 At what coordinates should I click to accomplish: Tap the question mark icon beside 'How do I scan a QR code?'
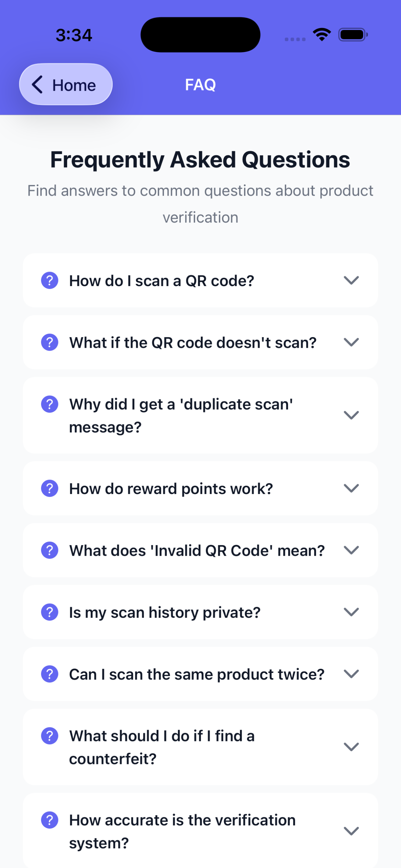[x=49, y=280]
